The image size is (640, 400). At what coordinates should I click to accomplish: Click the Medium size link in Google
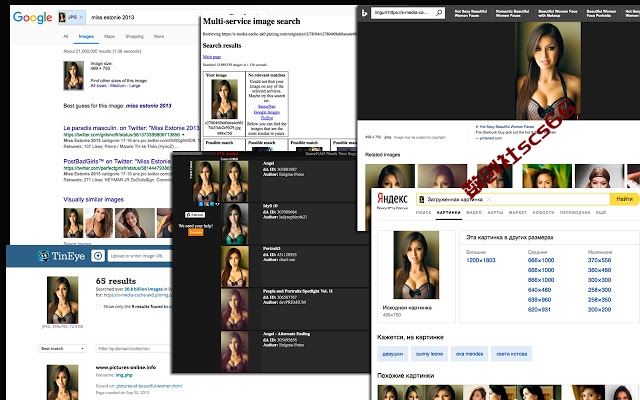point(118,86)
